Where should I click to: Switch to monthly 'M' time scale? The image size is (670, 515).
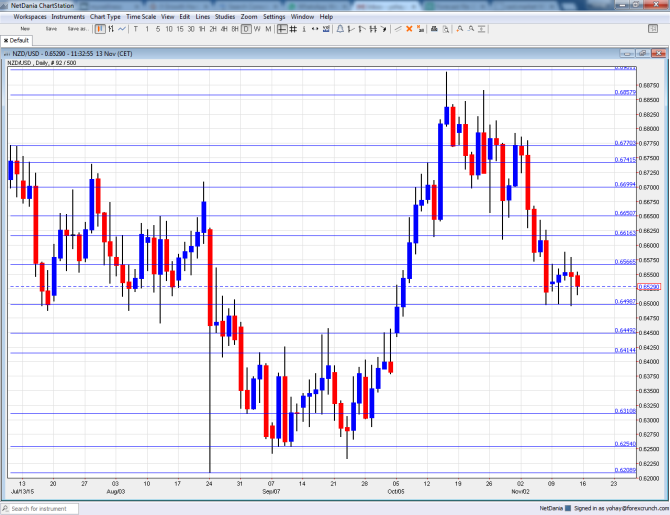coord(268,29)
